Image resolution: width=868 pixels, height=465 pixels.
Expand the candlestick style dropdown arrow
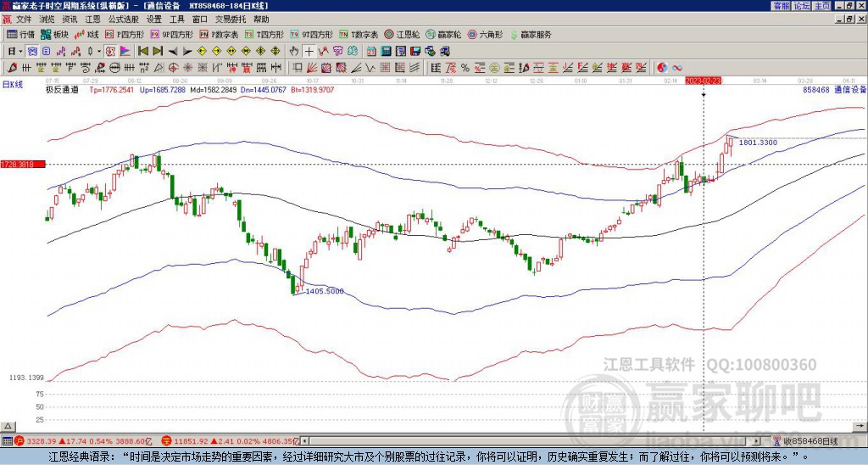point(99,52)
